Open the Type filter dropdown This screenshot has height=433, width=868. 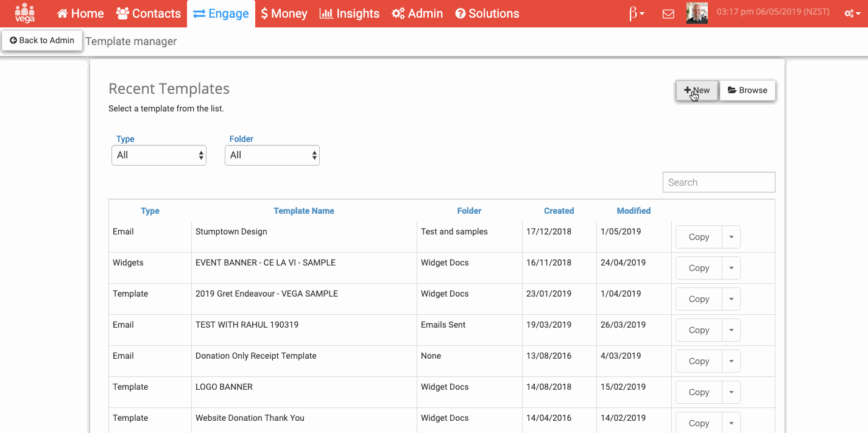159,155
